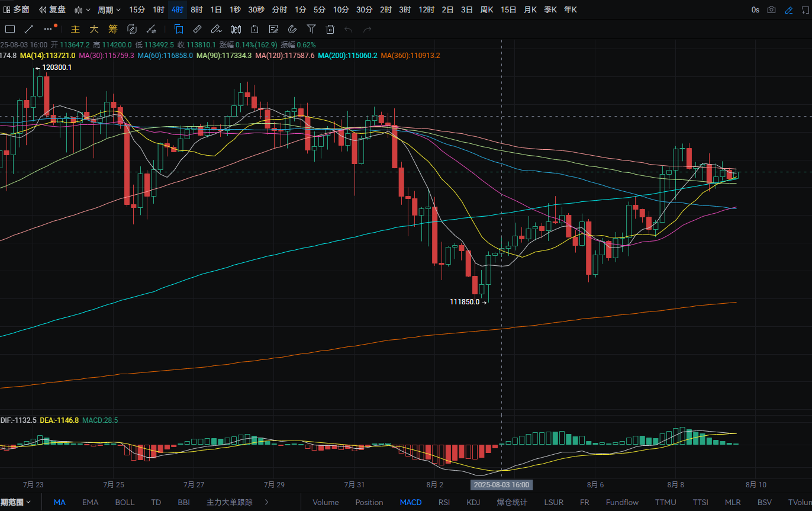Open the 多窗 multi-window layout
Screen dimensions: 812x511
pyautogui.click(x=16, y=9)
